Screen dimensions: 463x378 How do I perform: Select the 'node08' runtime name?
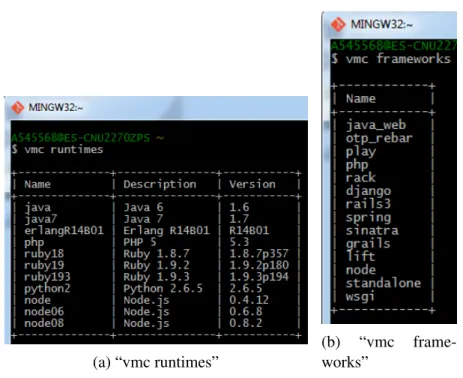pyautogui.click(x=44, y=323)
